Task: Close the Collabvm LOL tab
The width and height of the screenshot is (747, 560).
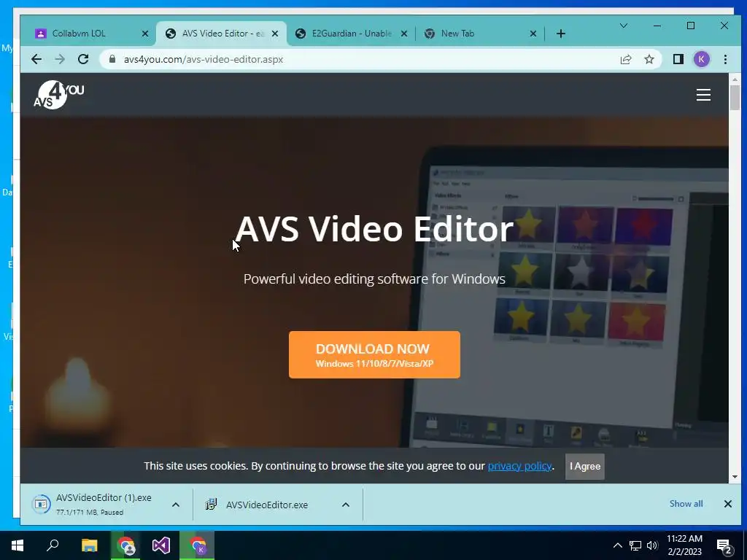Action: tap(145, 34)
